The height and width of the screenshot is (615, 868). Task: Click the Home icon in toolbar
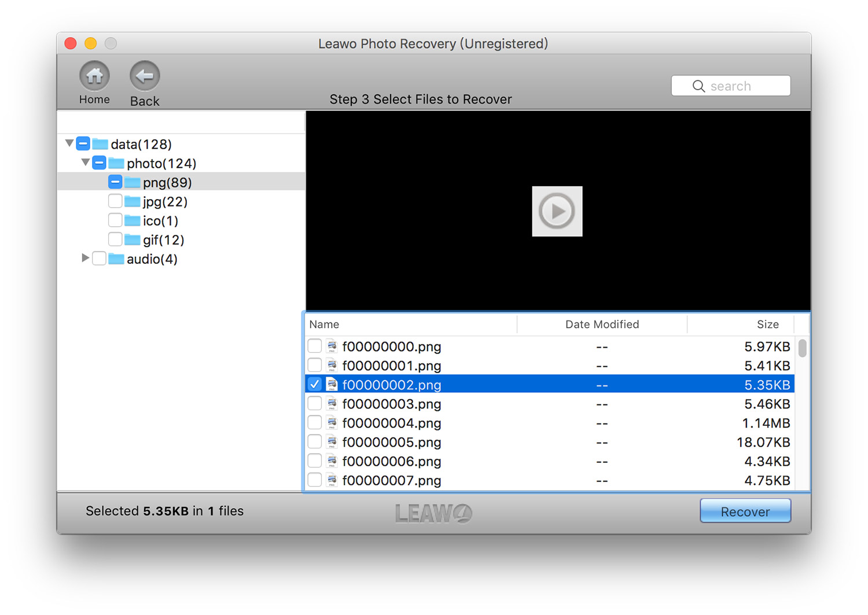94,76
